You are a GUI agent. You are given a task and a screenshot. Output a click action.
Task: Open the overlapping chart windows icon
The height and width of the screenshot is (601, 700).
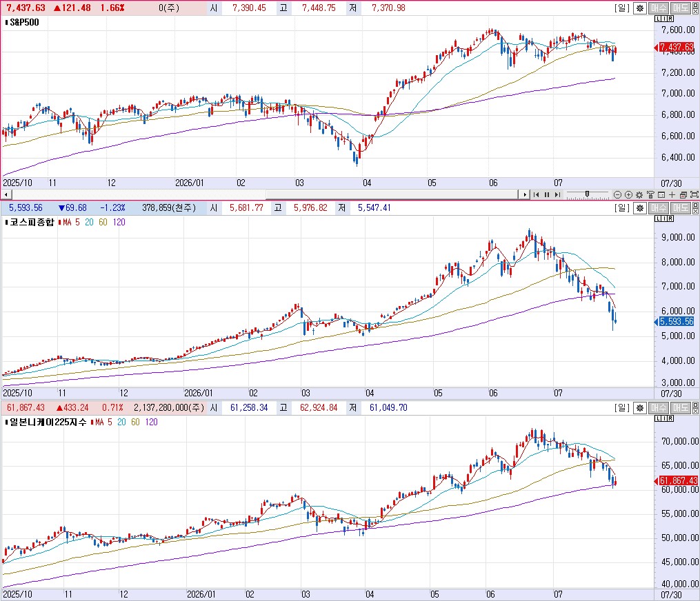(x=683, y=194)
